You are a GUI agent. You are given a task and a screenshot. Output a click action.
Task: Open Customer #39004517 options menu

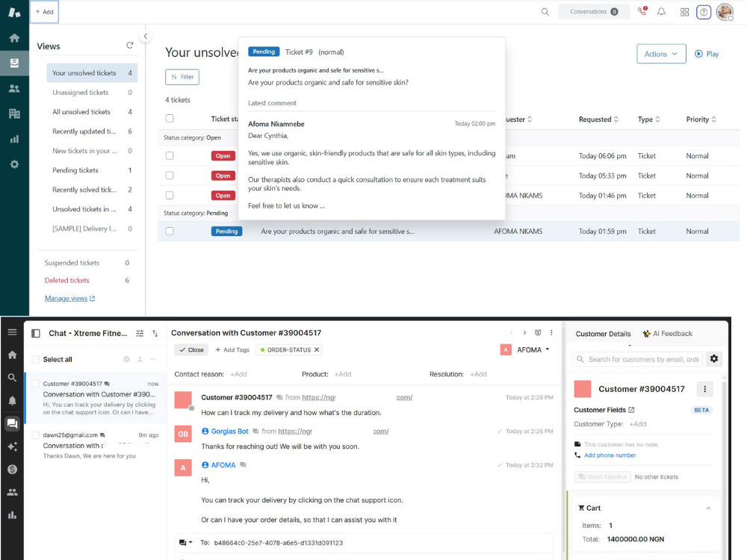704,389
